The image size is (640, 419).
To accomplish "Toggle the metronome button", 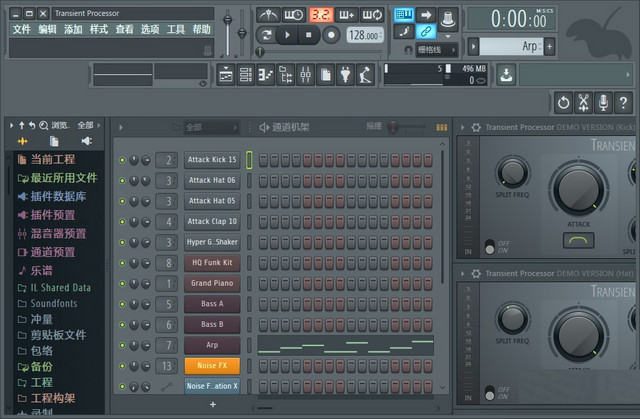I will [x=268, y=15].
